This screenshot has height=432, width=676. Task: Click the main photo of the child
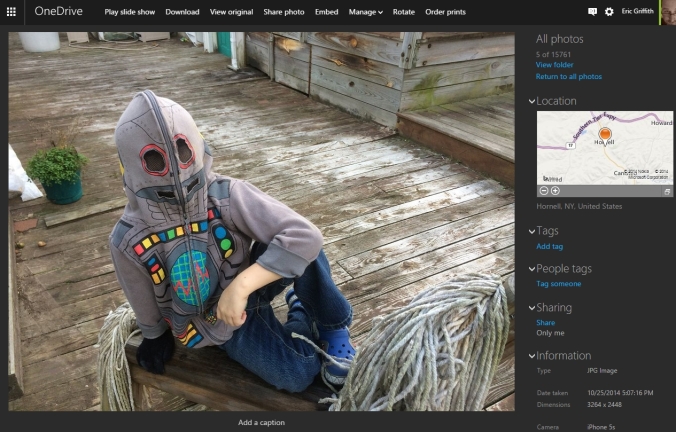pyautogui.click(x=261, y=222)
